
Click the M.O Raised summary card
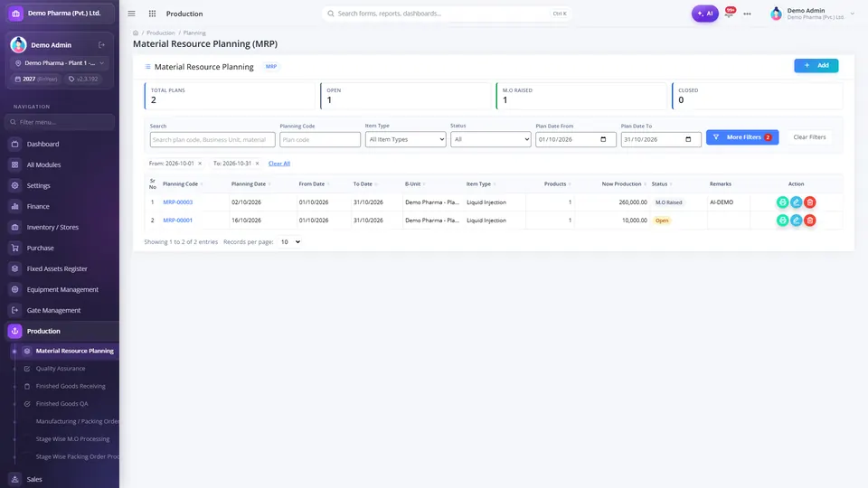pos(581,96)
